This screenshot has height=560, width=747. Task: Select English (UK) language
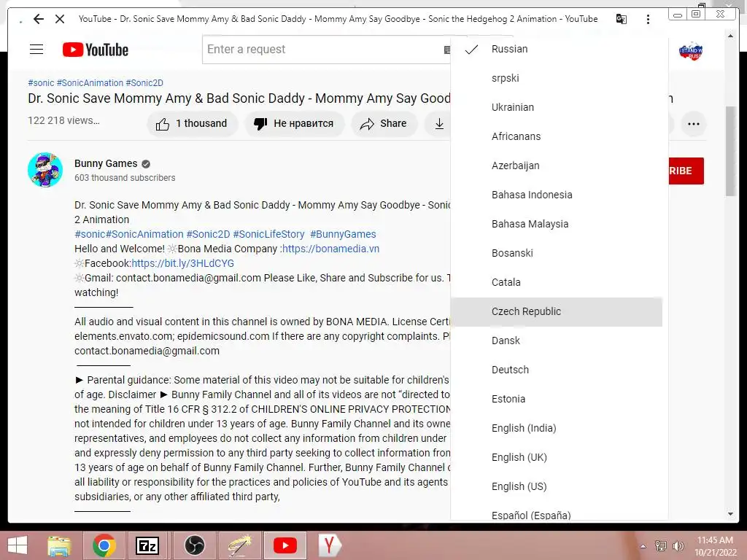tap(557, 457)
